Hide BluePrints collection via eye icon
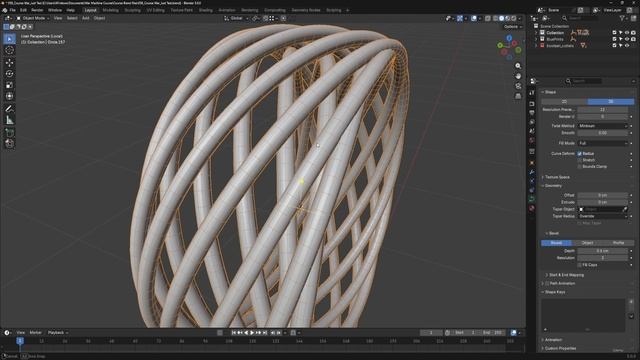640x360 pixels. [627, 39]
